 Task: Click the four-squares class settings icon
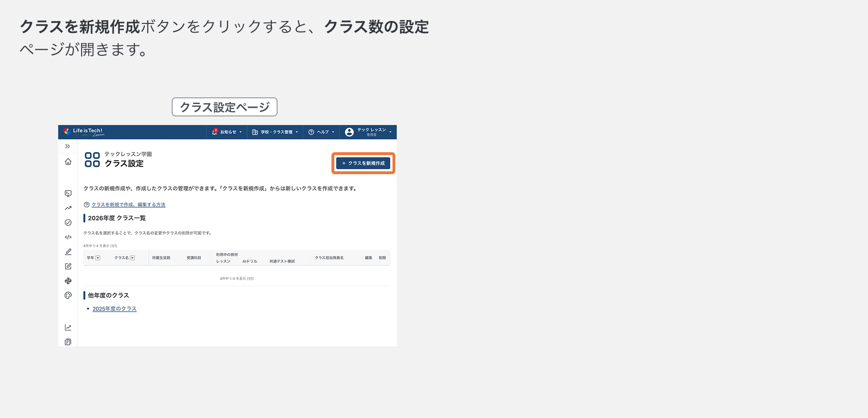point(92,160)
